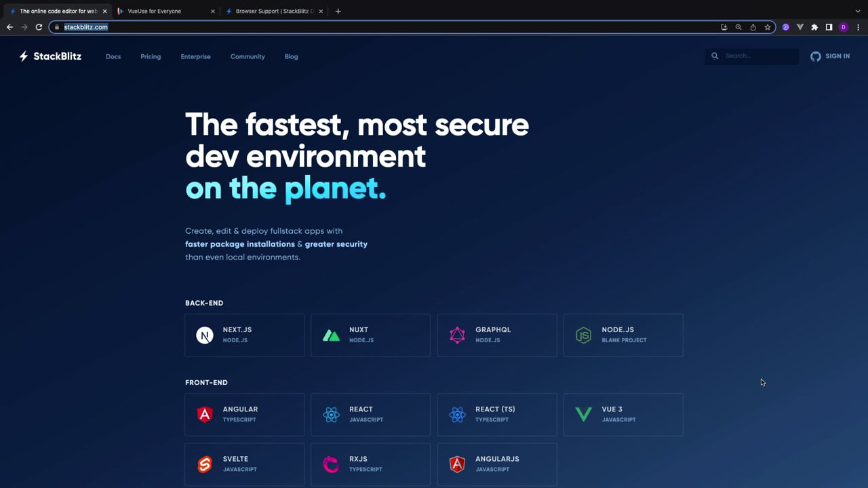This screenshot has height=488, width=868.
Task: Reload the current page
Action: 39,27
